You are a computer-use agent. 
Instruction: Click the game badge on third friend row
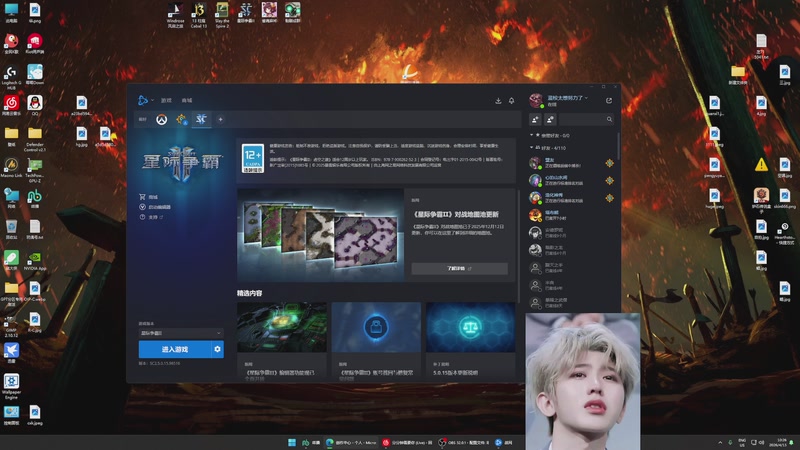609,198
